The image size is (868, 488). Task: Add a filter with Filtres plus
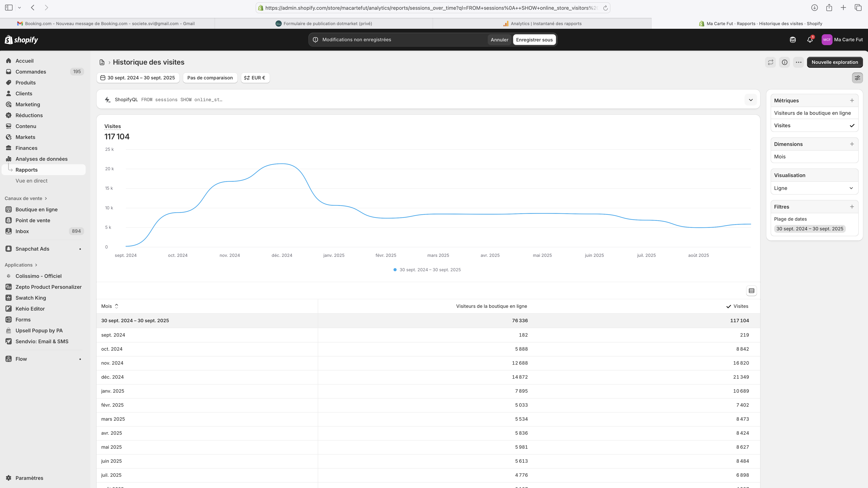852,207
